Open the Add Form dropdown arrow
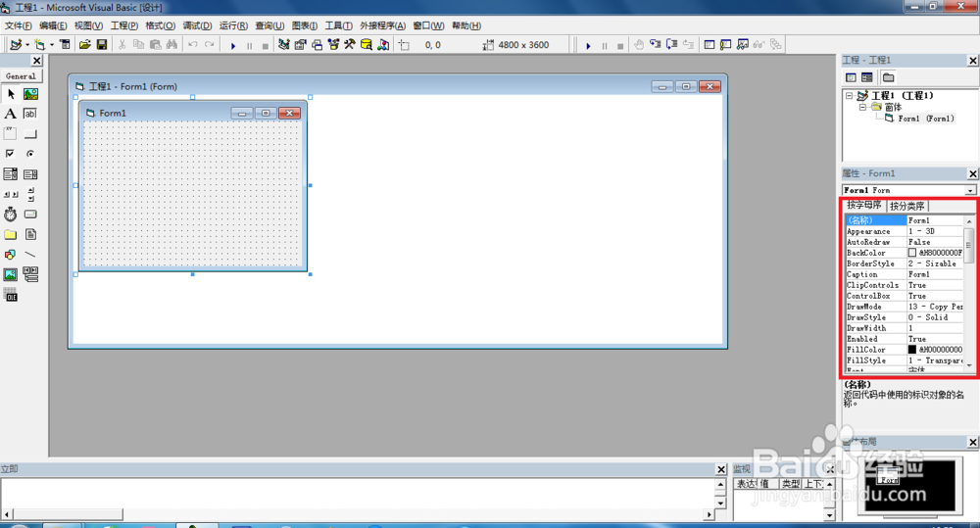 click(x=52, y=45)
